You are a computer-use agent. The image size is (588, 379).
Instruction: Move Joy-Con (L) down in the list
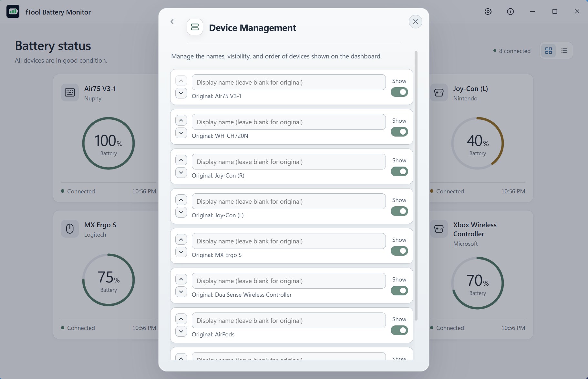(181, 212)
